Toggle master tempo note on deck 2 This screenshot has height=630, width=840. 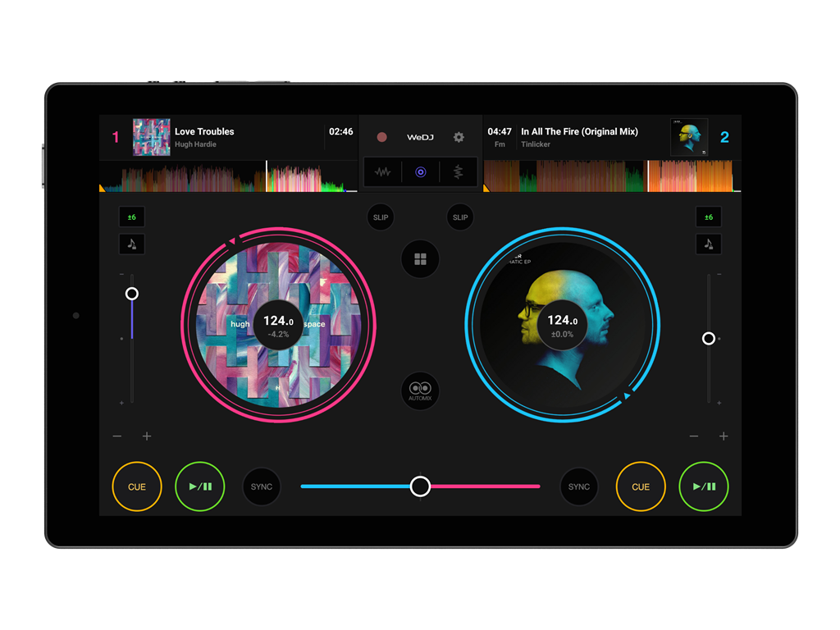[x=709, y=244]
